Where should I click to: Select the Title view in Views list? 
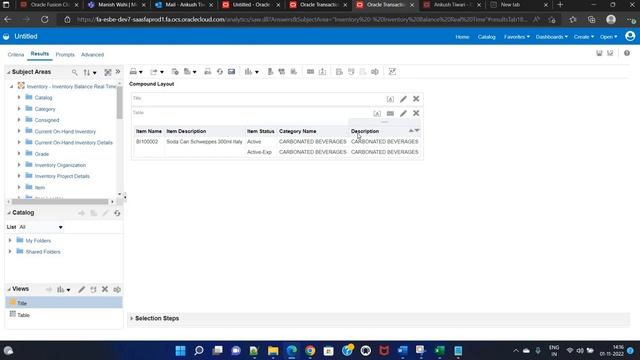click(64, 302)
